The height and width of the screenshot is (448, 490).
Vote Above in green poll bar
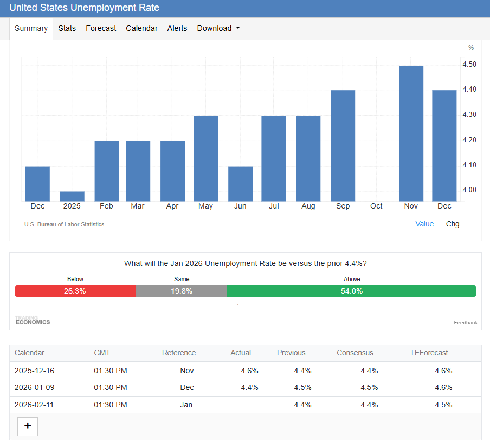coord(351,291)
